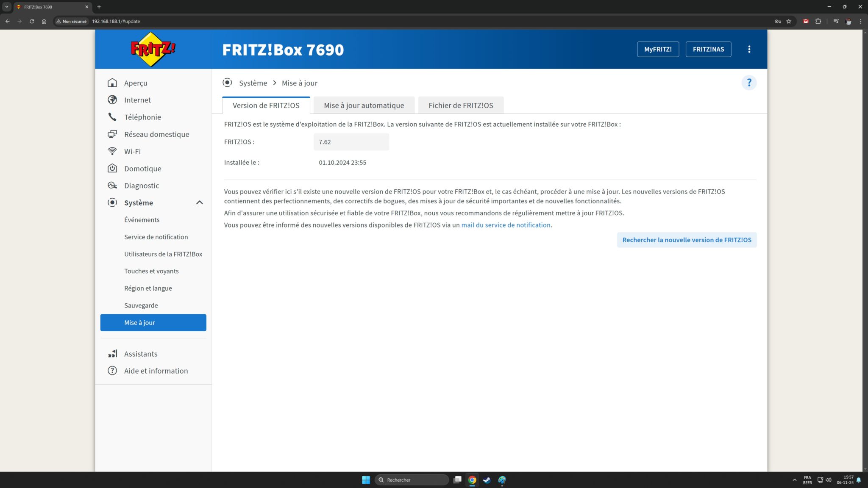Open Windows notification bell
Screen dimensions: 868x488
pyautogui.click(x=859, y=480)
